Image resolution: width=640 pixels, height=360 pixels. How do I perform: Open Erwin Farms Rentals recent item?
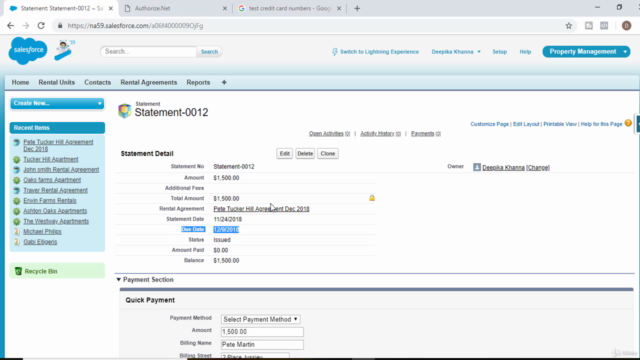(x=50, y=200)
